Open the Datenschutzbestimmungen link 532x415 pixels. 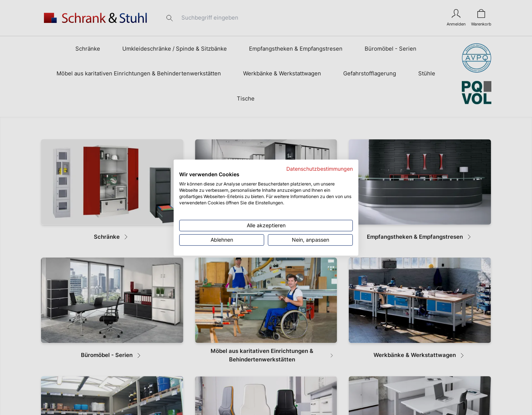(x=320, y=169)
